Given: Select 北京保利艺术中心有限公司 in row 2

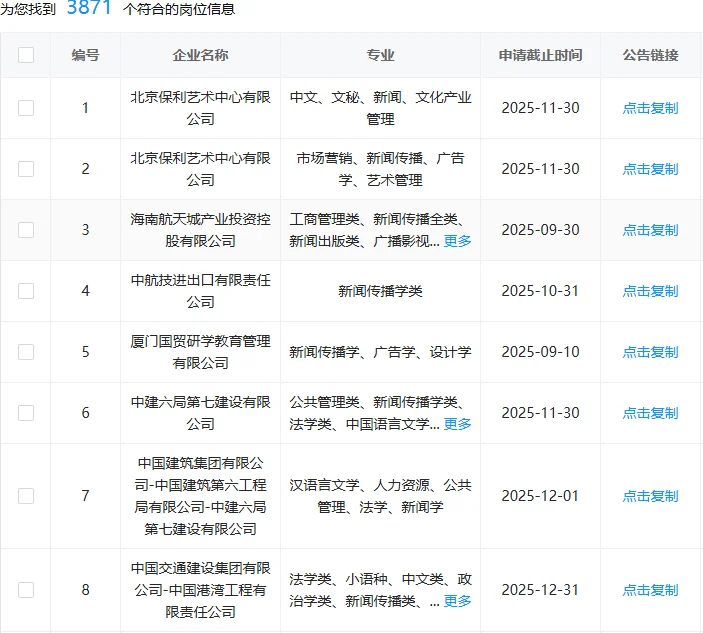Looking at the screenshot, I should pos(200,169).
